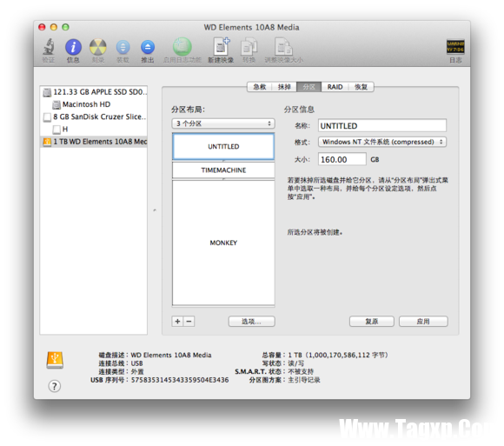Click the Verify (验证) microscope icon
504x446 pixels.
click(49, 47)
